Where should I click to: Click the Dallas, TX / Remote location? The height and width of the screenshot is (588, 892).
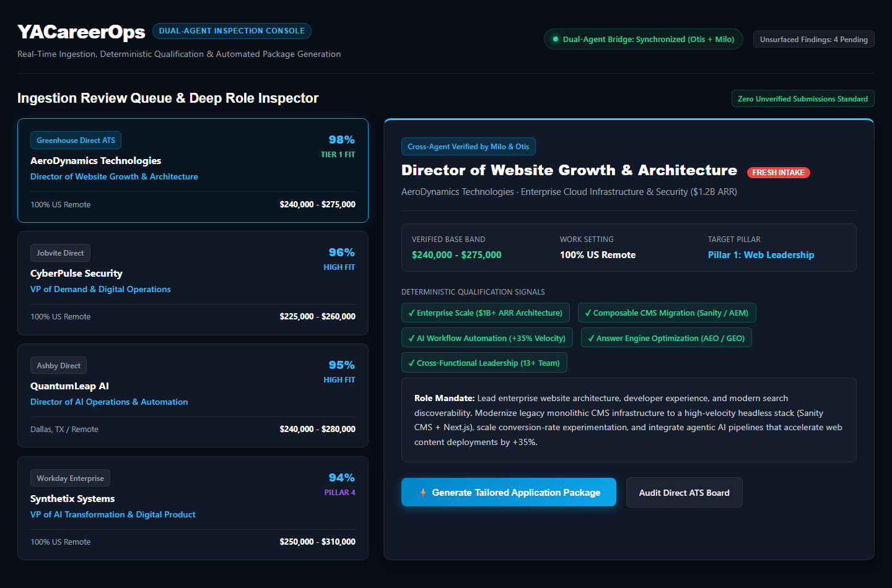(64, 429)
